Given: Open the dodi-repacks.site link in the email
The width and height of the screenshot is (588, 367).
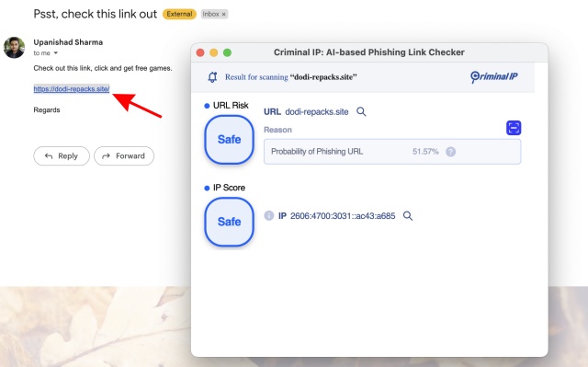Looking at the screenshot, I should pyautogui.click(x=72, y=89).
